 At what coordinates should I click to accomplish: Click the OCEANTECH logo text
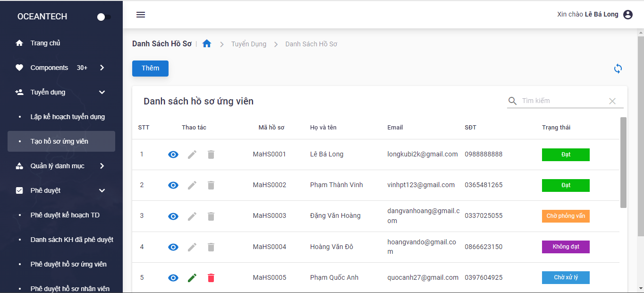pos(42,17)
